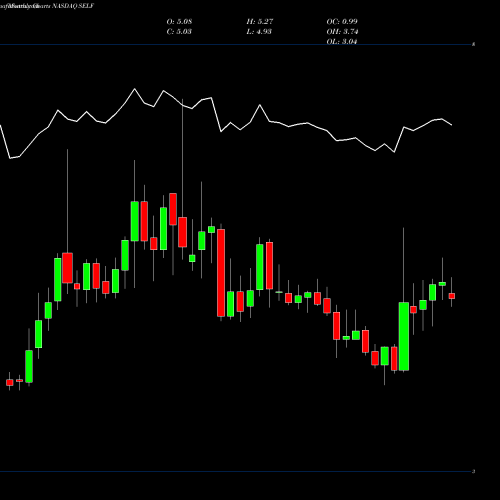The height and width of the screenshot is (500, 500).
Task: Select the OC: 0.99 value
Action: [342, 22]
